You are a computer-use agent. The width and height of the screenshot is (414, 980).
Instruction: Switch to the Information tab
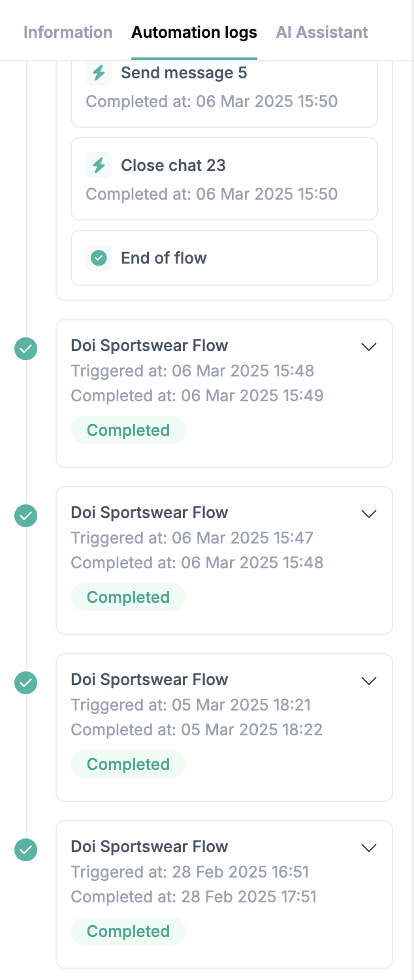68,32
